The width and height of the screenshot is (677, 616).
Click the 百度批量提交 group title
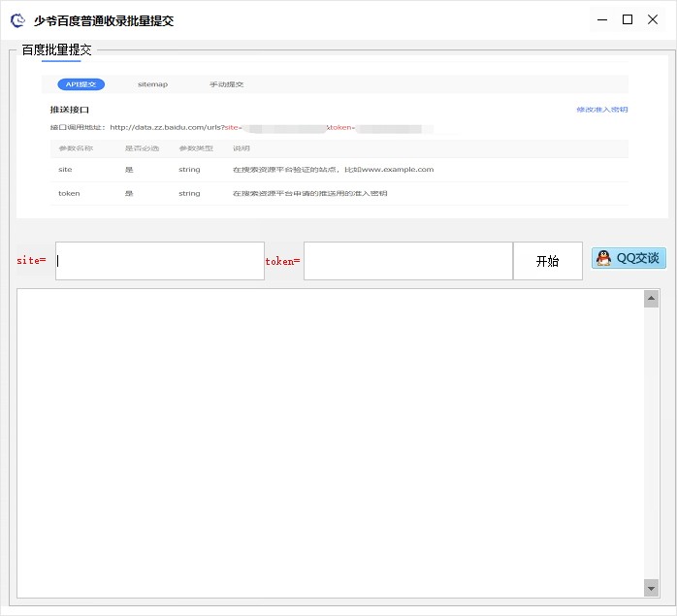56,49
